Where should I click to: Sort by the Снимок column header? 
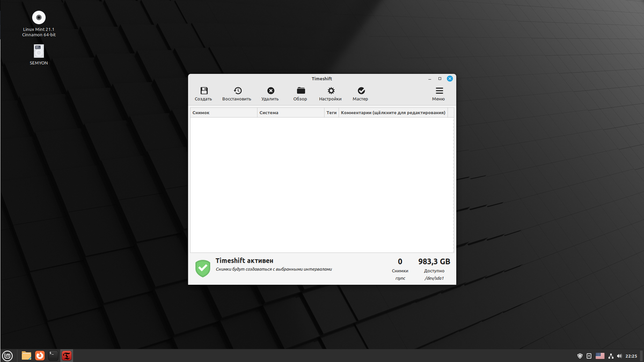coord(224,113)
